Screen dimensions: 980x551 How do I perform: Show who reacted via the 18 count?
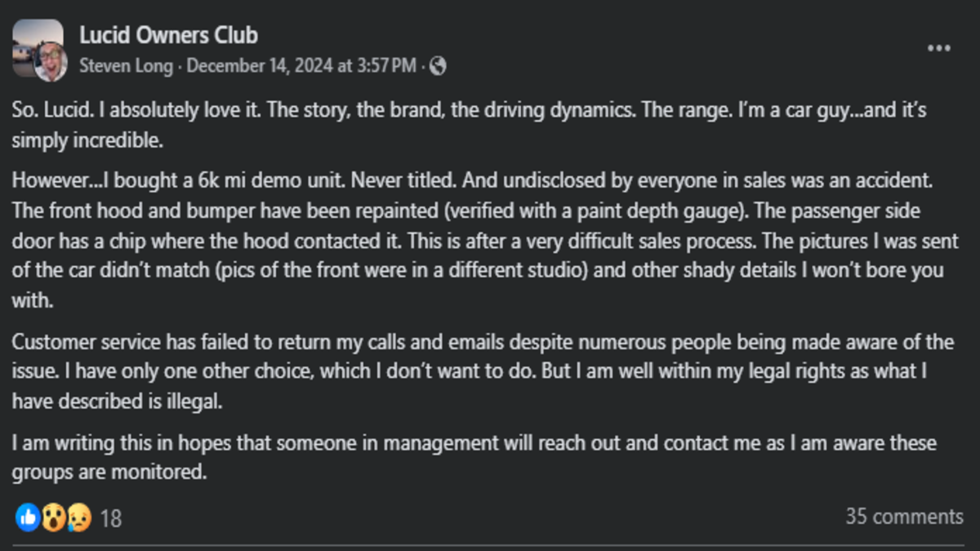tap(110, 518)
